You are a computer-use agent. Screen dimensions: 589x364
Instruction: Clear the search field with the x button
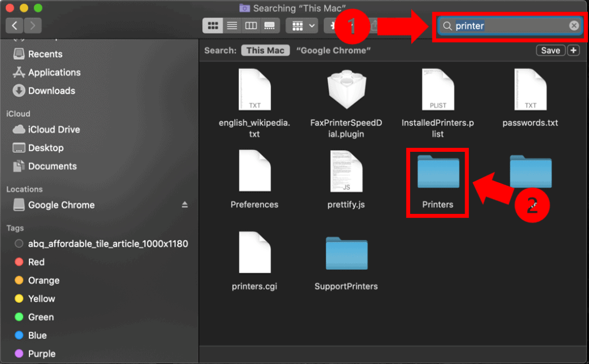573,26
